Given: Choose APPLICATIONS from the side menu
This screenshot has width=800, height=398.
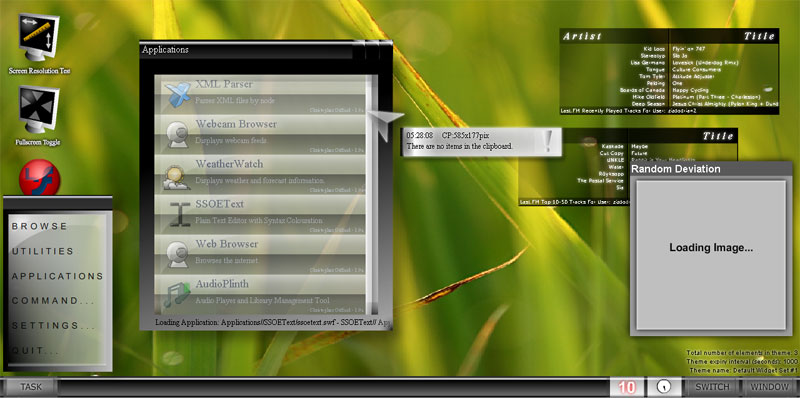Looking at the screenshot, I should [x=58, y=276].
